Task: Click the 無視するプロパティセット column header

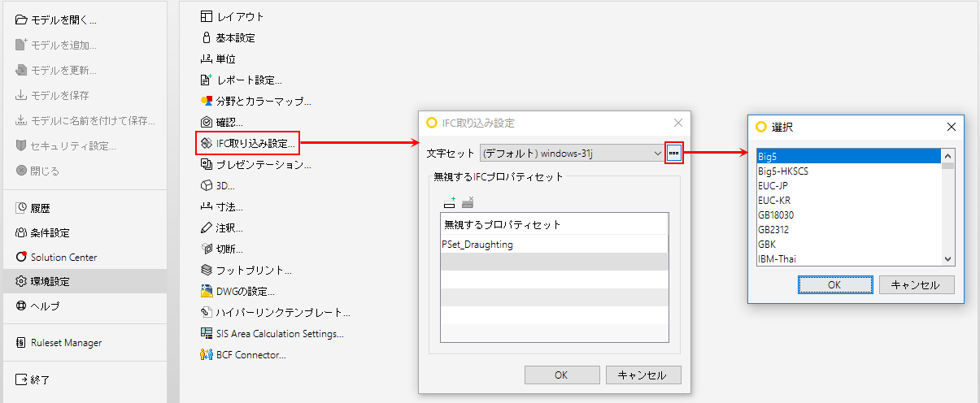Action: point(555,224)
